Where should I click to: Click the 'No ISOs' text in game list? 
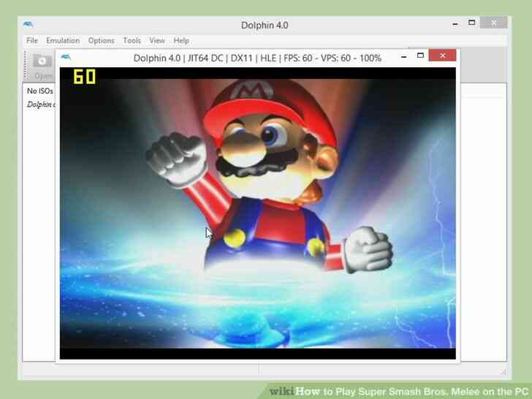pyautogui.click(x=39, y=91)
